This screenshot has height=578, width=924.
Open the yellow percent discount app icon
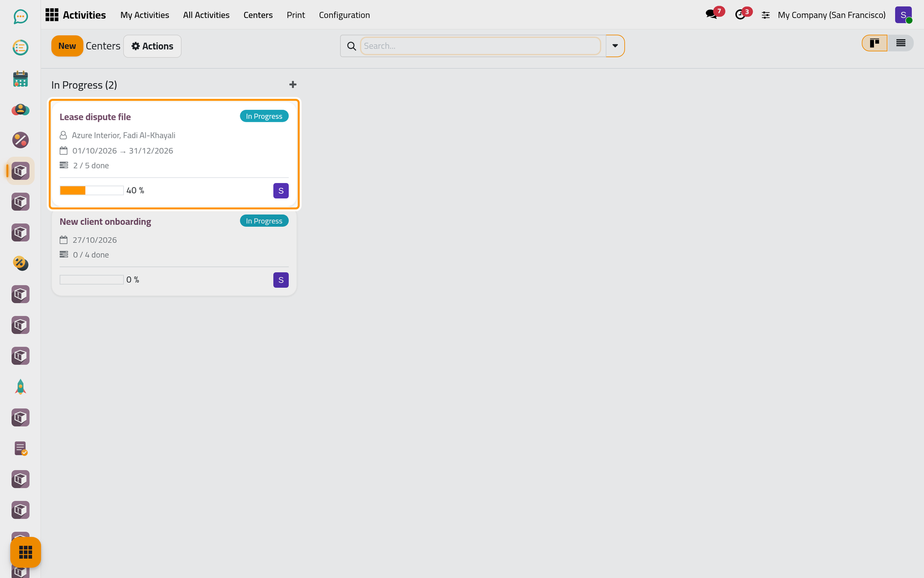(x=20, y=263)
